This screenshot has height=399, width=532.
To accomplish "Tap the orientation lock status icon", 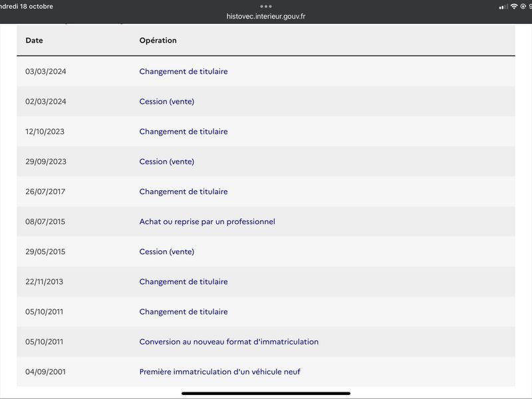I will click(523, 7).
